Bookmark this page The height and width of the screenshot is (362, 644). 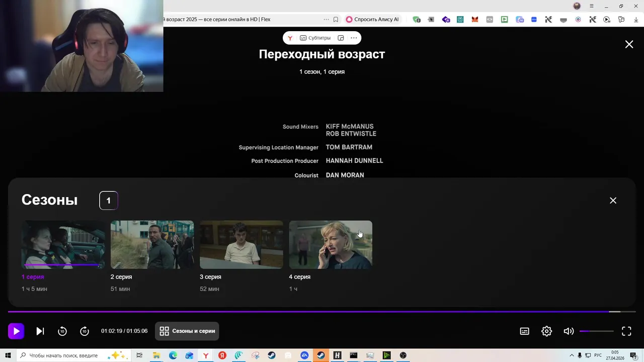tap(336, 19)
